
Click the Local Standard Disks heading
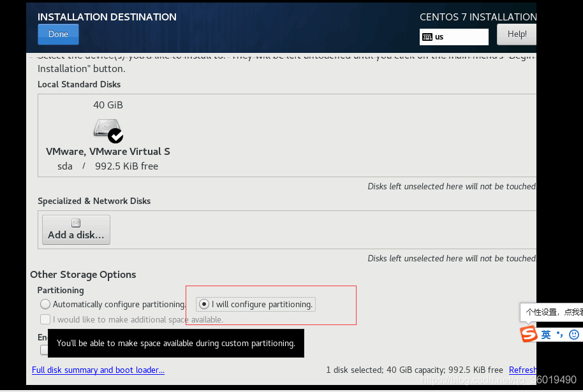pos(79,84)
